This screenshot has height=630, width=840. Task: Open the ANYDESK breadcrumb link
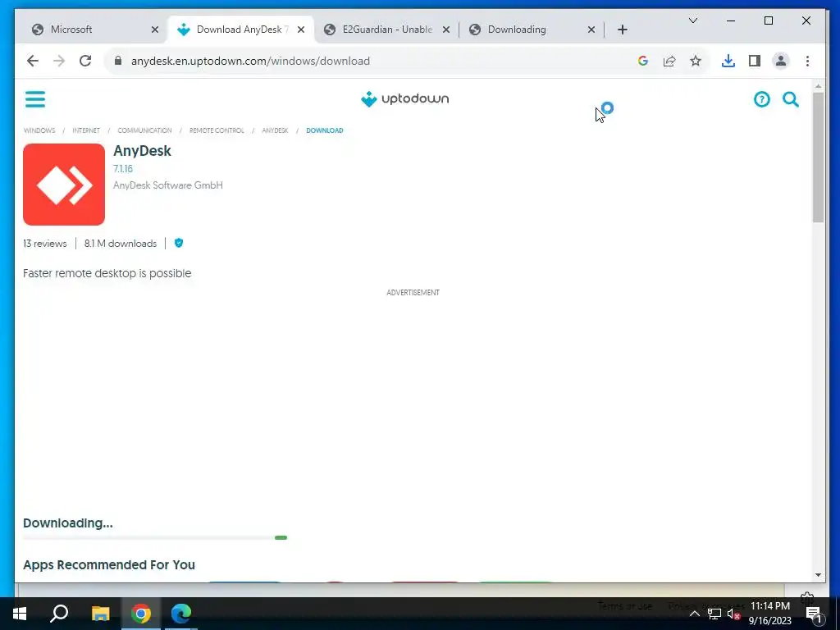[275, 130]
